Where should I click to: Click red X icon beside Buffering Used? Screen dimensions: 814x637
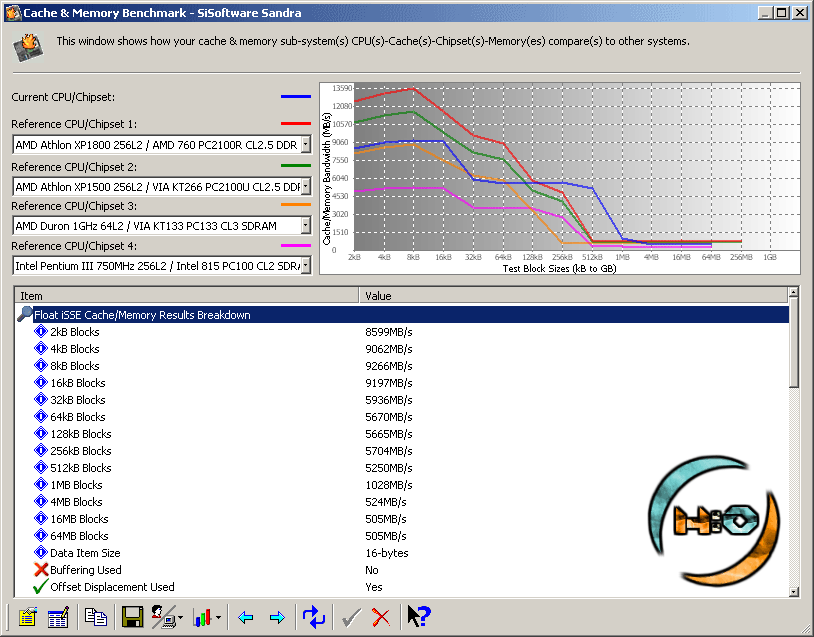40,570
